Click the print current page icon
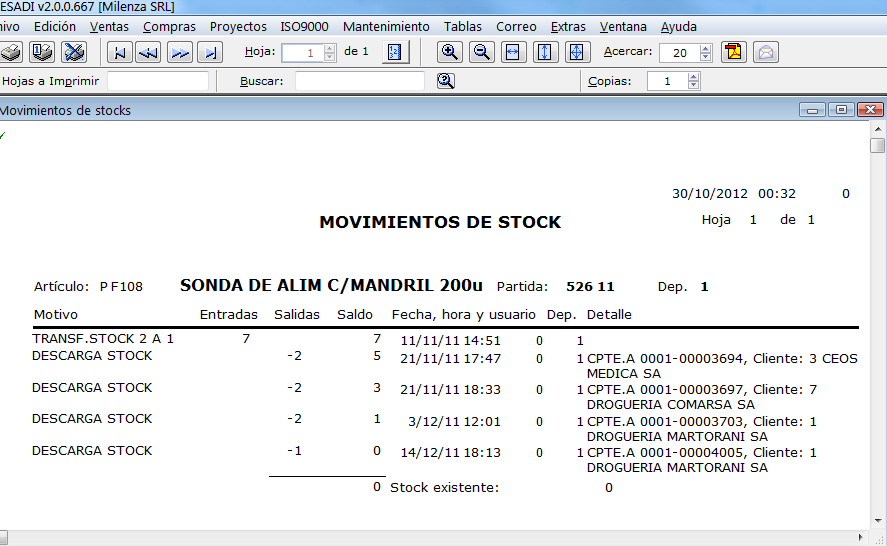This screenshot has width=887, height=546. point(42,52)
